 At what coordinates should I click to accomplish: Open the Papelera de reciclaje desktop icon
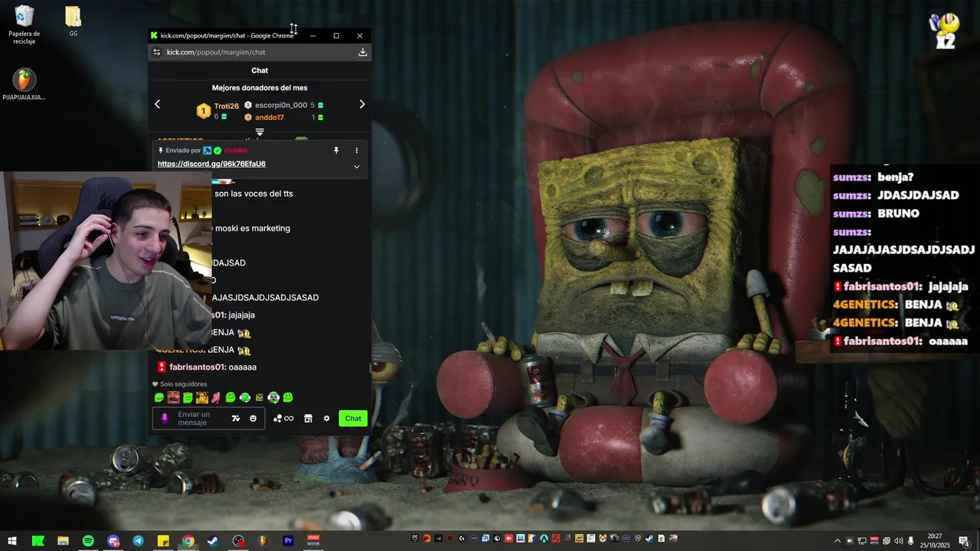tap(24, 24)
